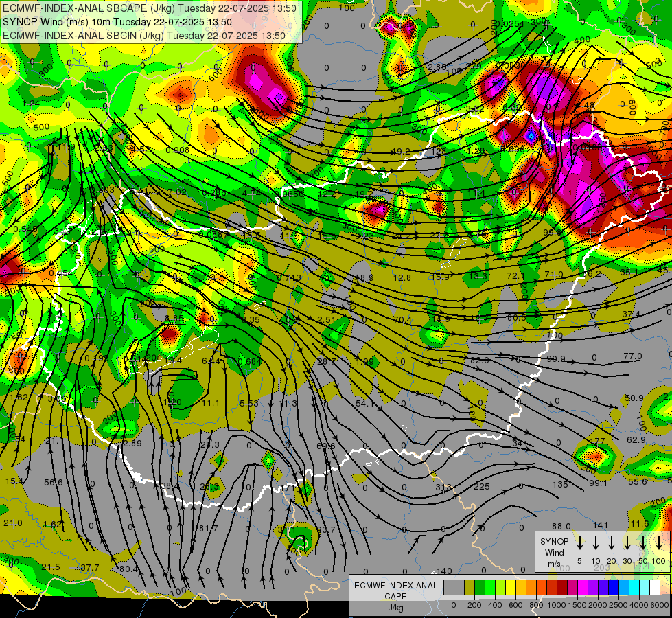Click the white swatch ending the CAPE scale
The width and height of the screenshot is (672, 618).
click(x=655, y=588)
